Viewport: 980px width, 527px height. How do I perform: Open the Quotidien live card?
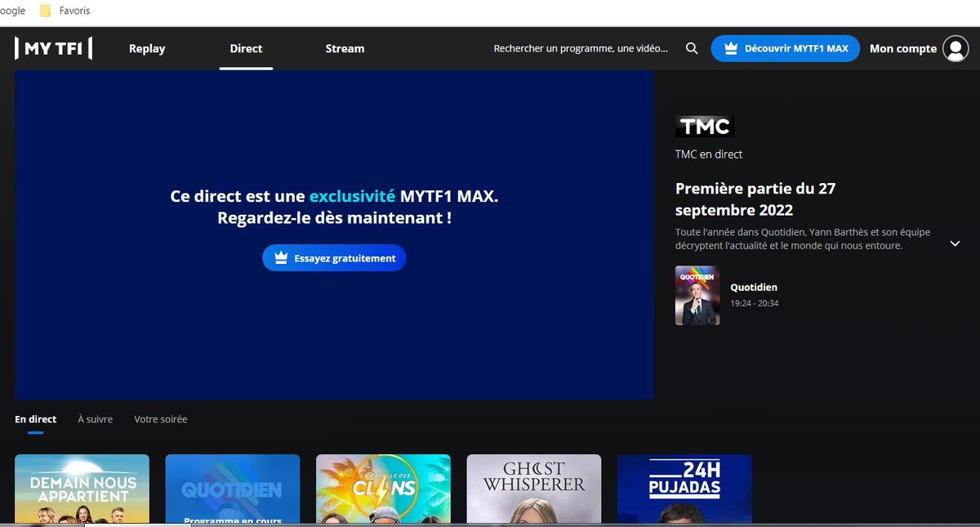click(233, 489)
